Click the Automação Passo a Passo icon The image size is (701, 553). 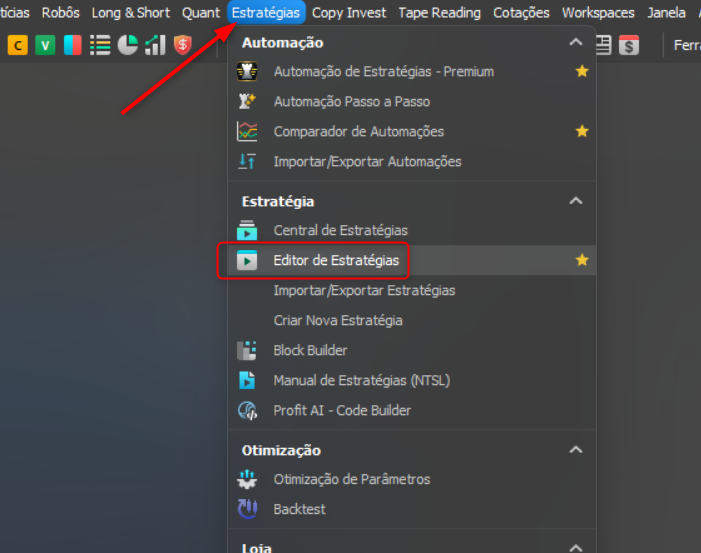pos(247,101)
